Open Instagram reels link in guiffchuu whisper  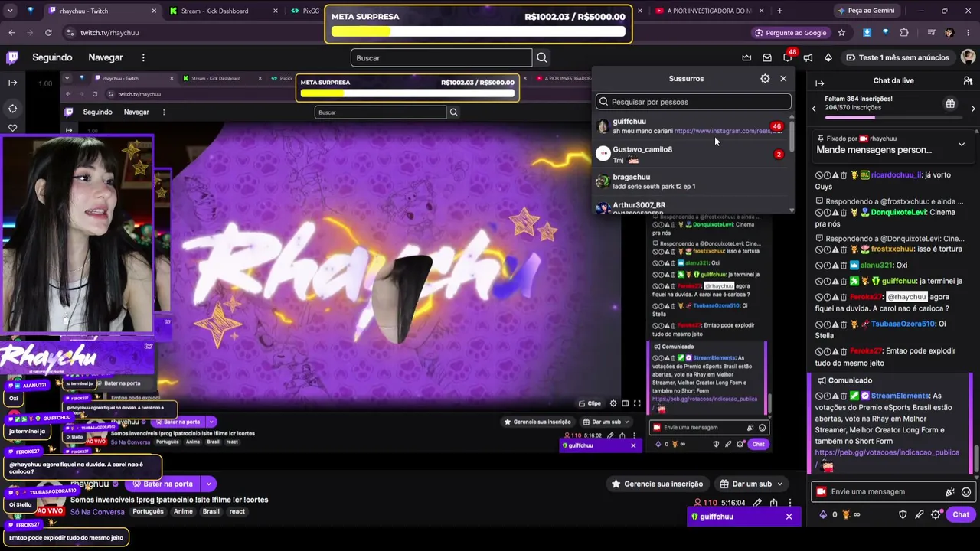pos(728,131)
